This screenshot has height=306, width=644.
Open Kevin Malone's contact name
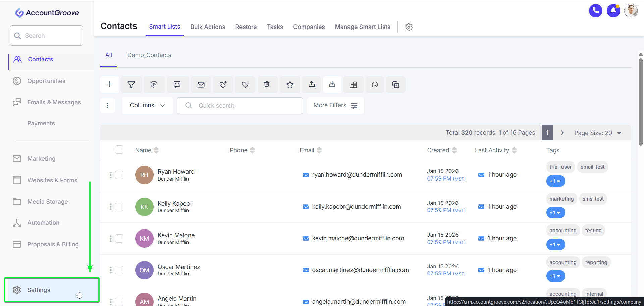[176, 235]
